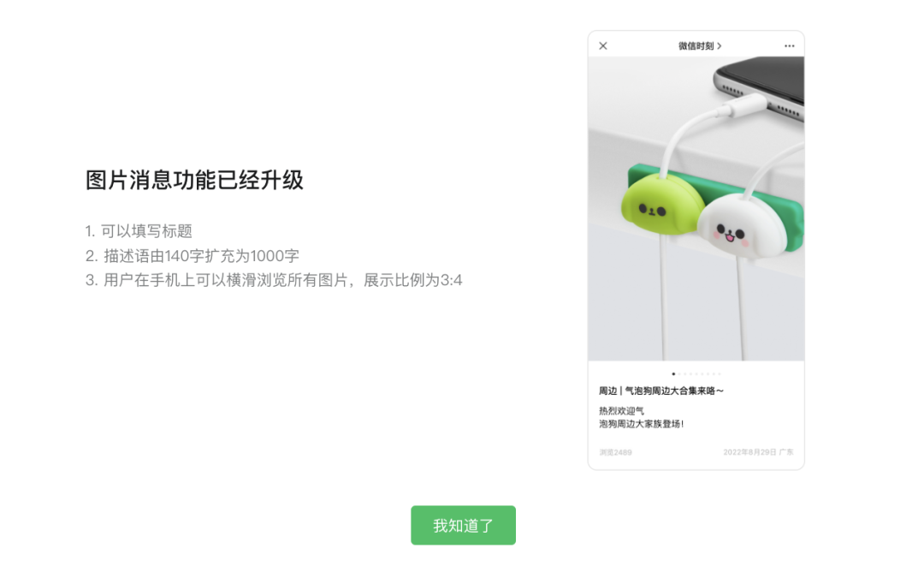The width and height of the screenshot is (924, 572).
Task: Jump to the last carousel pagination dot
Action: click(x=719, y=374)
